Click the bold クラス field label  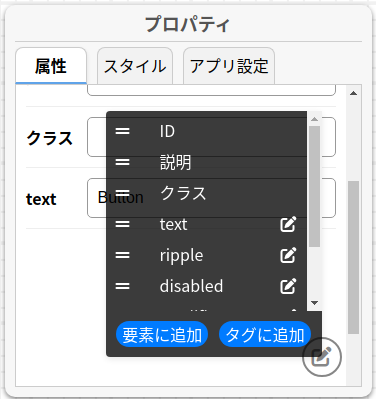[x=50, y=138]
